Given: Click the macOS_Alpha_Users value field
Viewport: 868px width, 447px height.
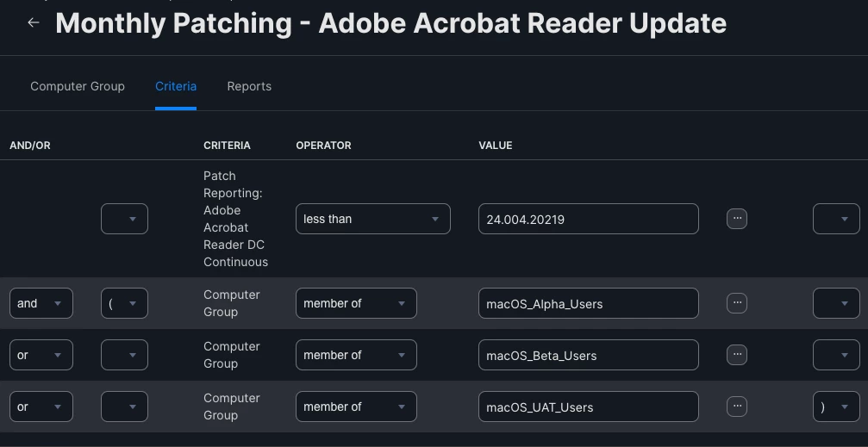Looking at the screenshot, I should click(x=589, y=303).
